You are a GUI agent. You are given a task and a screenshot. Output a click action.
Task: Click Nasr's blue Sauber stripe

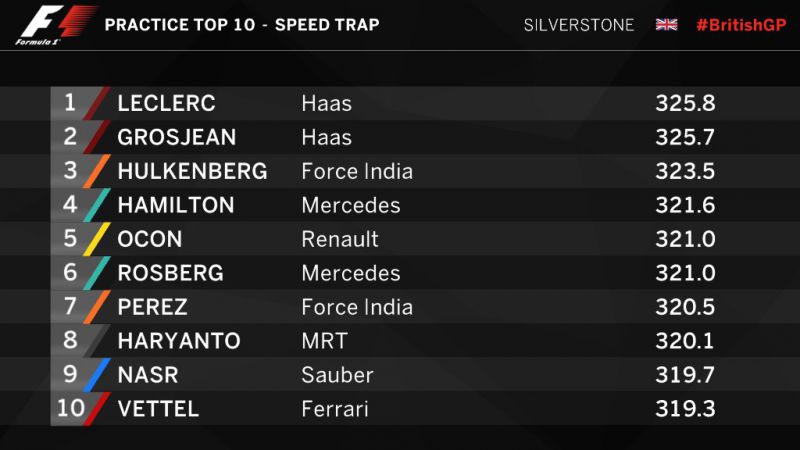[x=96, y=374]
